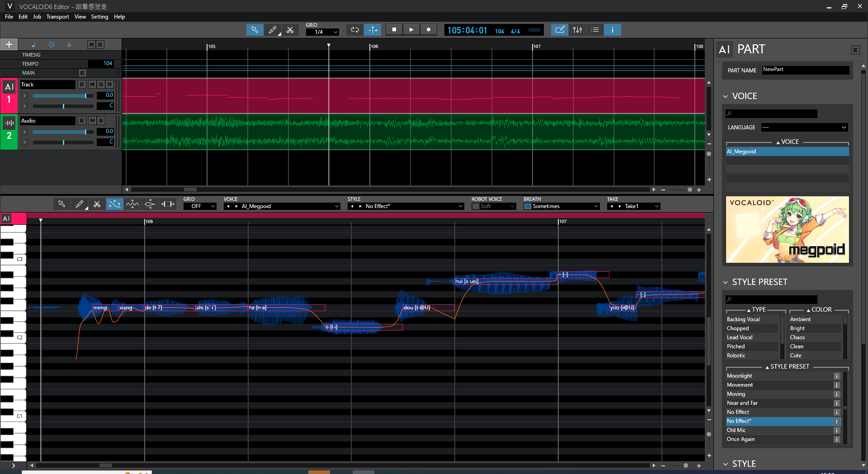The height and width of the screenshot is (474, 868).
Task: Open the View menu
Action: pyautogui.click(x=80, y=17)
